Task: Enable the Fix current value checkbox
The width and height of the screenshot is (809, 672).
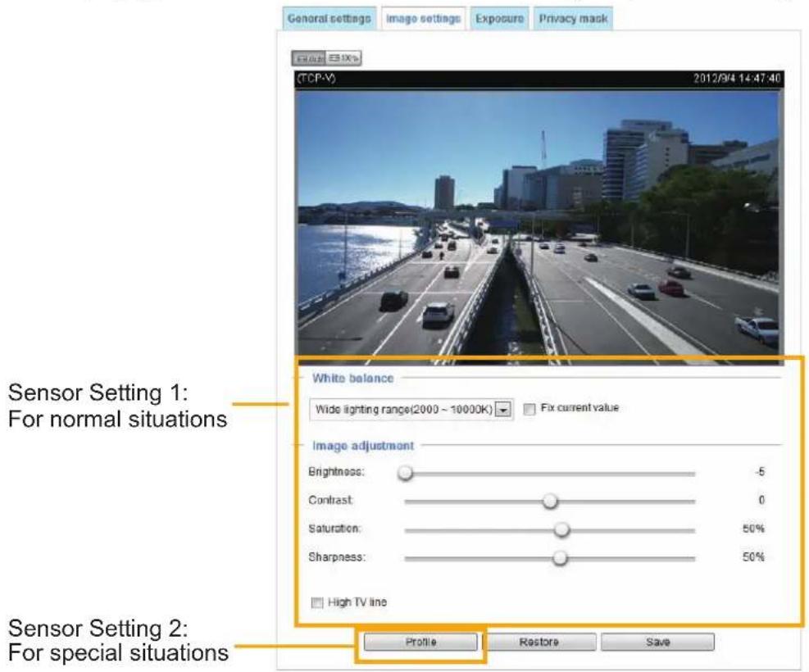Action: [529, 409]
